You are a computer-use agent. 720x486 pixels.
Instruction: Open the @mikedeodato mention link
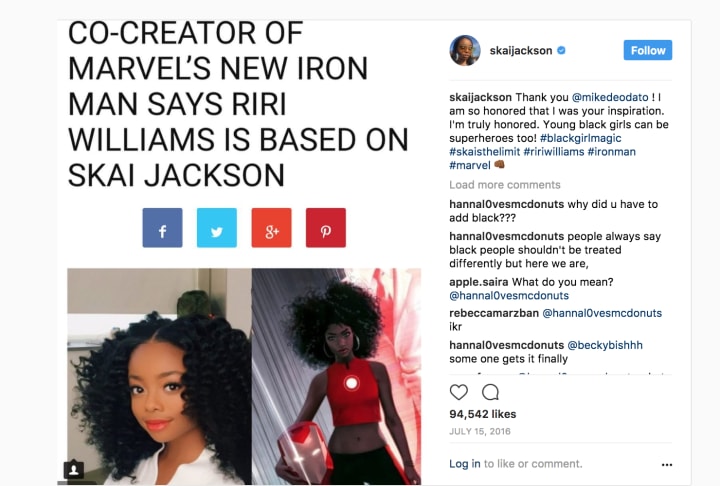pos(610,97)
